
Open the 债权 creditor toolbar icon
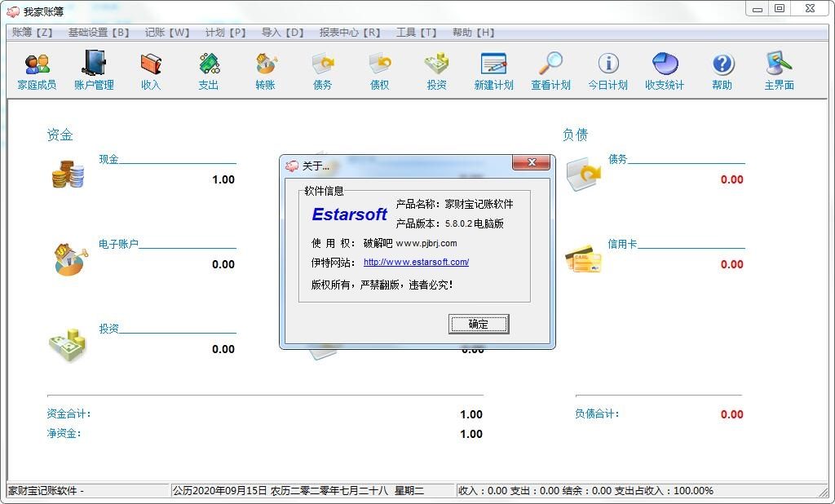(380, 72)
